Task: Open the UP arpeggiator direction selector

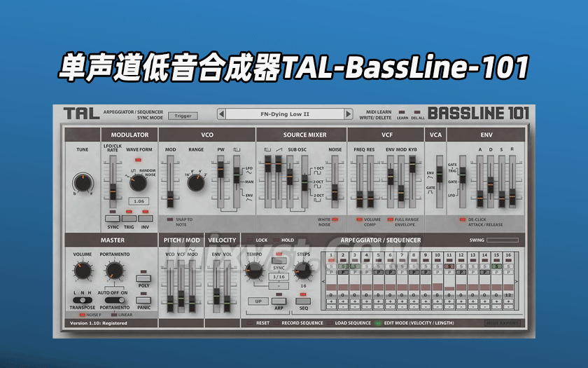Action: [258, 301]
